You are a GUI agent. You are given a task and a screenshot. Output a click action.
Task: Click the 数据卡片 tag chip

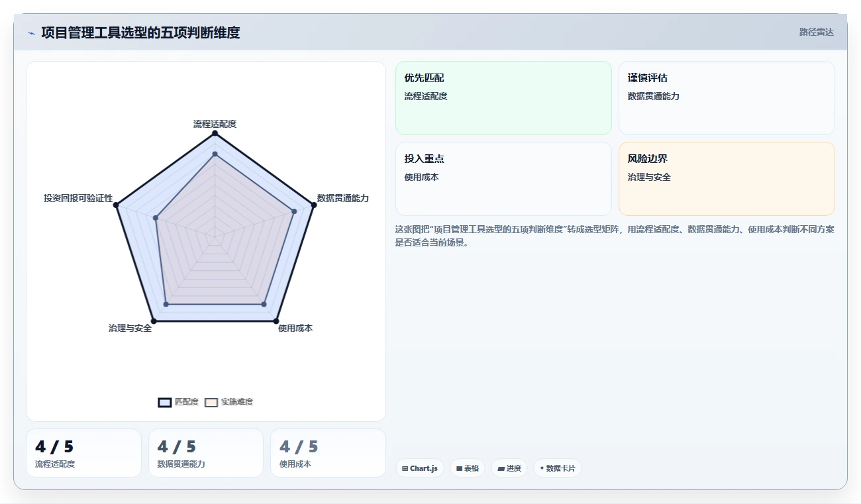pos(558,468)
